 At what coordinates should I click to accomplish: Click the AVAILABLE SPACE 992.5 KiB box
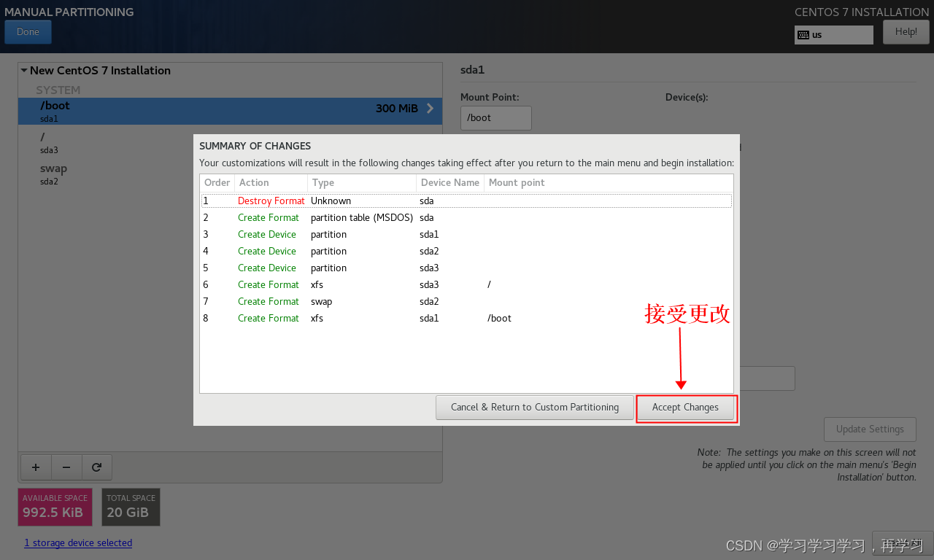pyautogui.click(x=55, y=507)
